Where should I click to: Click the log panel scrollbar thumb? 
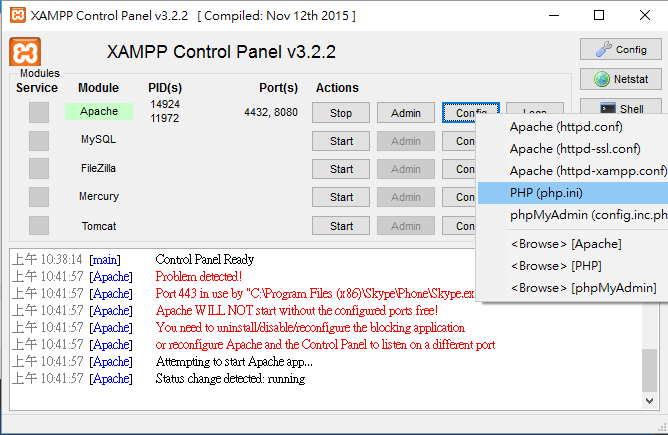tap(649, 370)
